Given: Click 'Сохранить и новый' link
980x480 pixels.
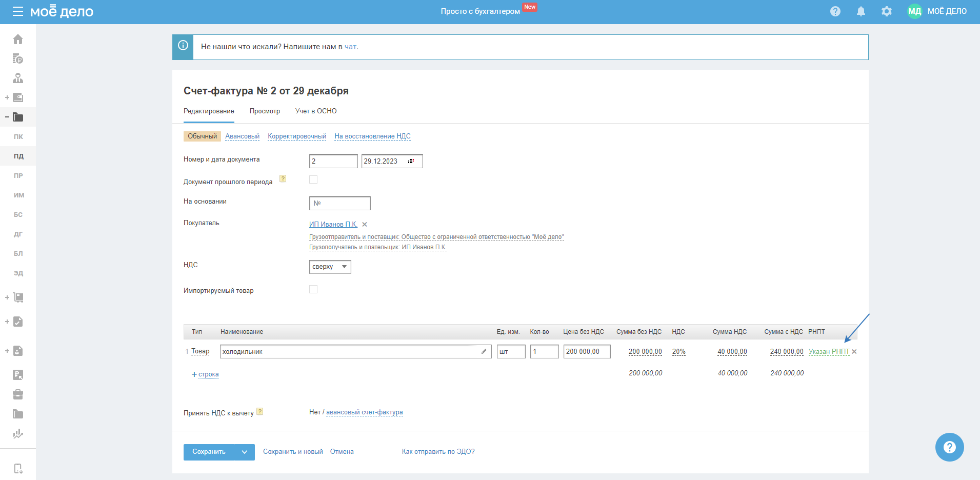Looking at the screenshot, I should point(293,452).
